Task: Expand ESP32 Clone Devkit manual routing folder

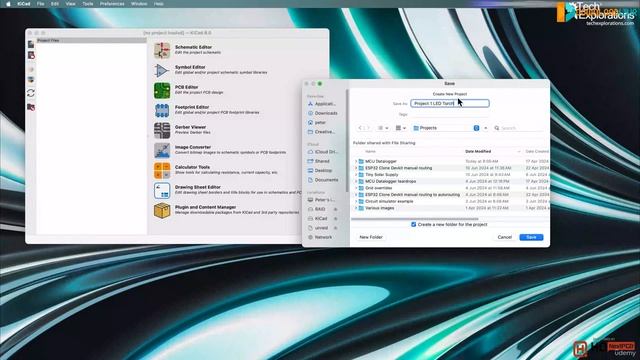Action: click(x=356, y=168)
